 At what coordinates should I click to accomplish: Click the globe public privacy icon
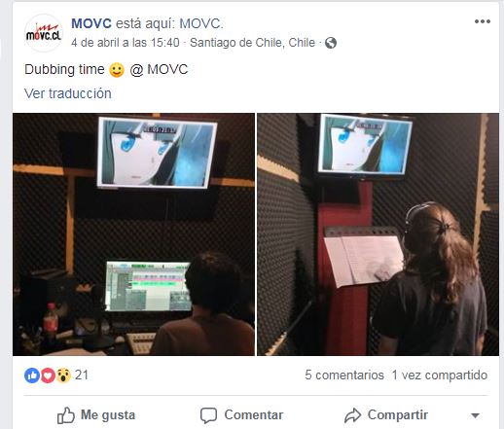331,43
